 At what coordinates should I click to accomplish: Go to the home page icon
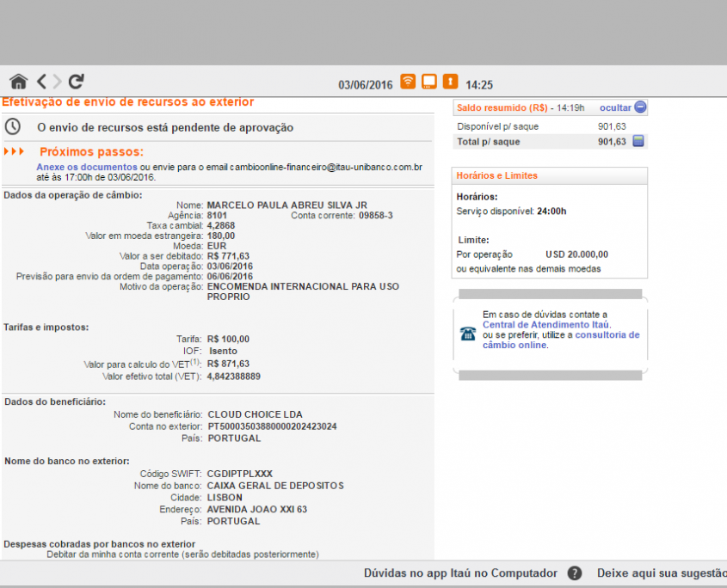(x=18, y=82)
